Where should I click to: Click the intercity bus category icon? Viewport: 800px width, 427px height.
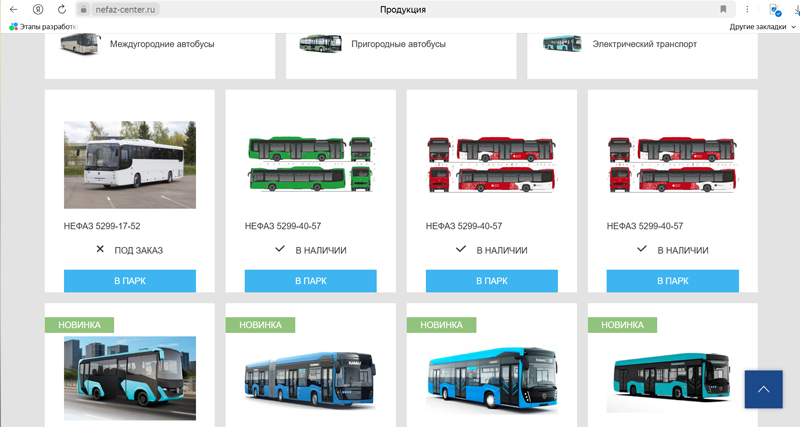click(80, 43)
